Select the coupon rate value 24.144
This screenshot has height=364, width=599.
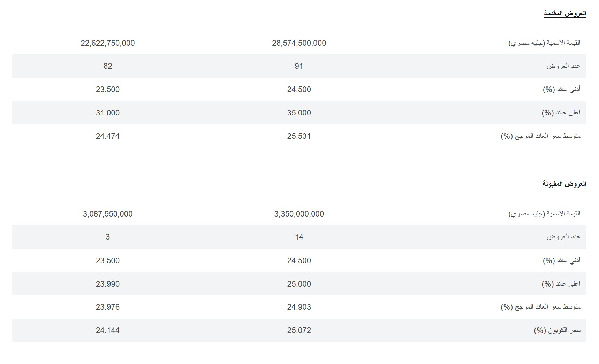108,331
